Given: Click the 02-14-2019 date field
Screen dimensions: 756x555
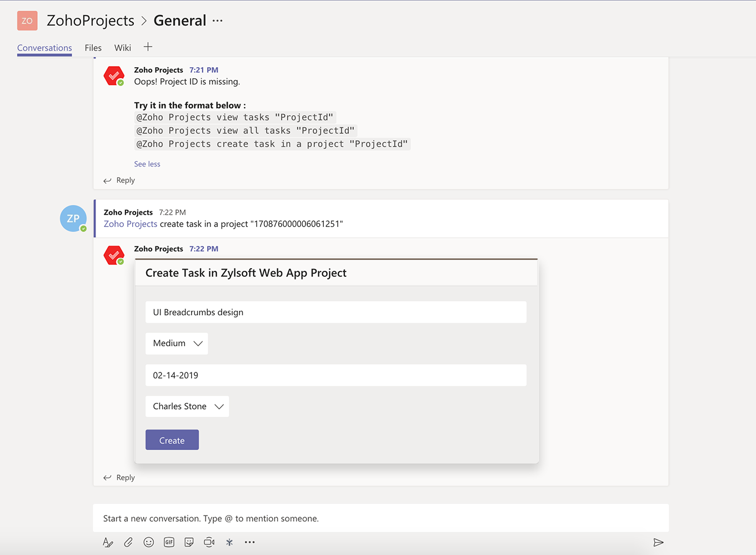Looking at the screenshot, I should [x=336, y=375].
